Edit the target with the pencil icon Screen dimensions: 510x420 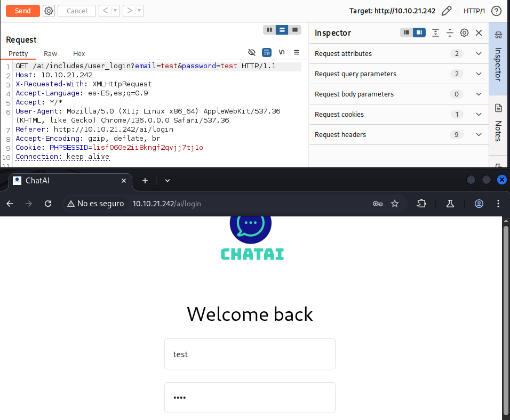coord(447,11)
